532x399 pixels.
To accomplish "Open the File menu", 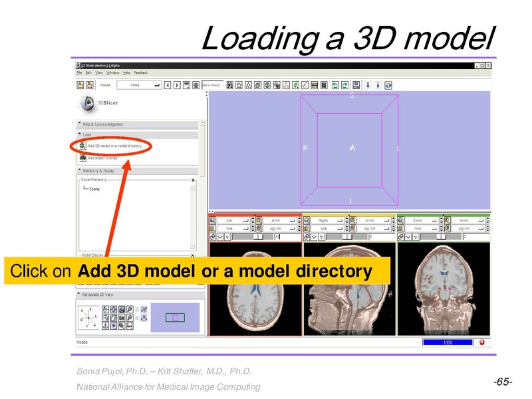I will (x=79, y=72).
